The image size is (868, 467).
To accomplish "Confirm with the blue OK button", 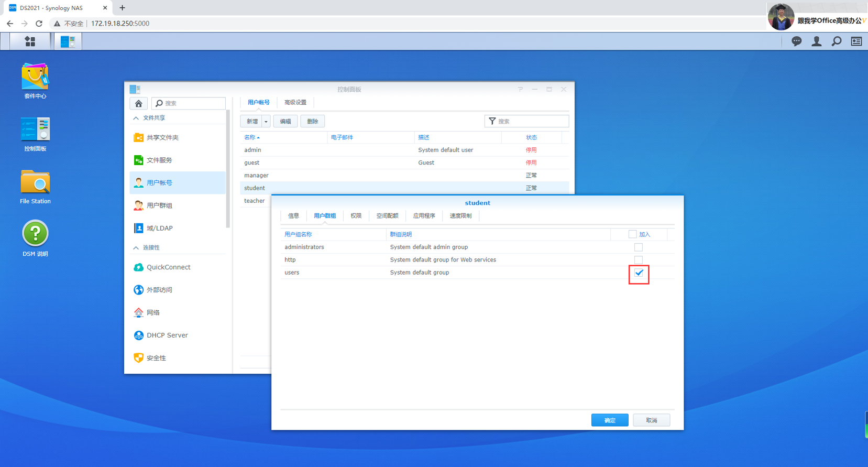I will point(610,420).
